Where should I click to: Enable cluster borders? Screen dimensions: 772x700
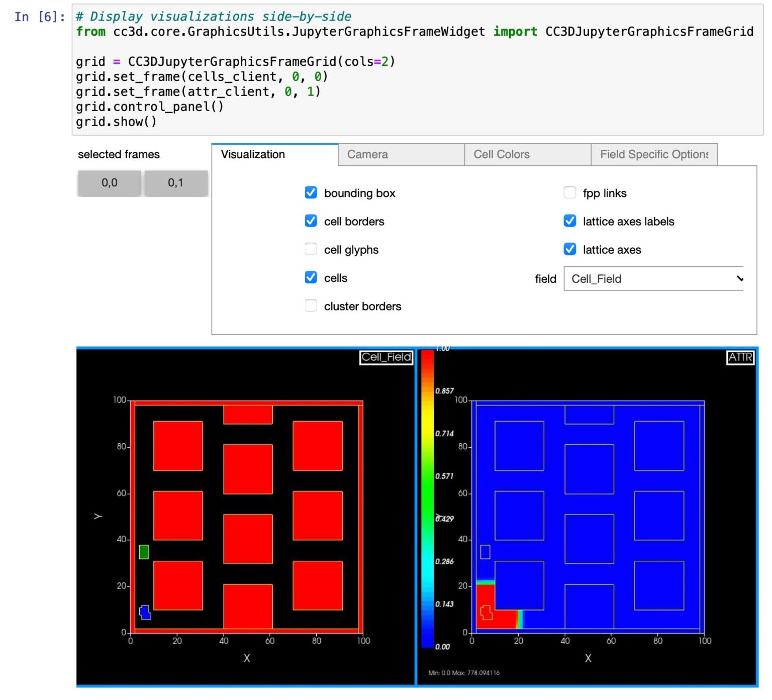311,305
